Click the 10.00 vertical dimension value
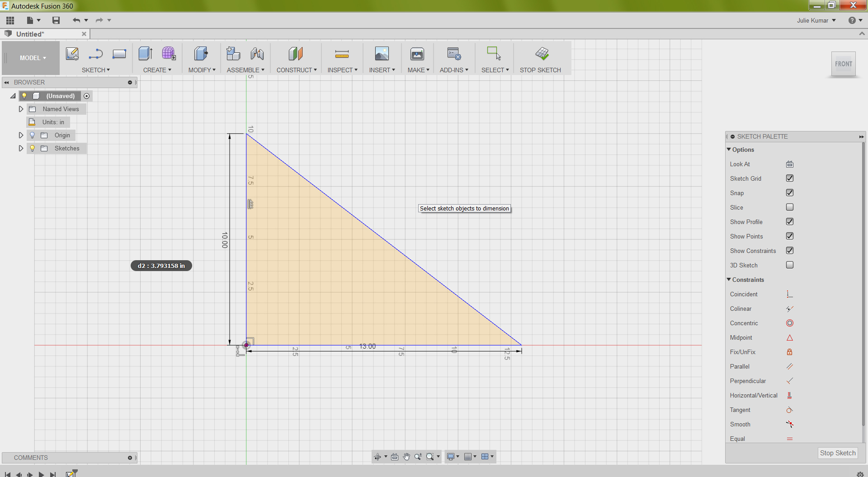Screen dimensions: 868x477 coord(225,240)
